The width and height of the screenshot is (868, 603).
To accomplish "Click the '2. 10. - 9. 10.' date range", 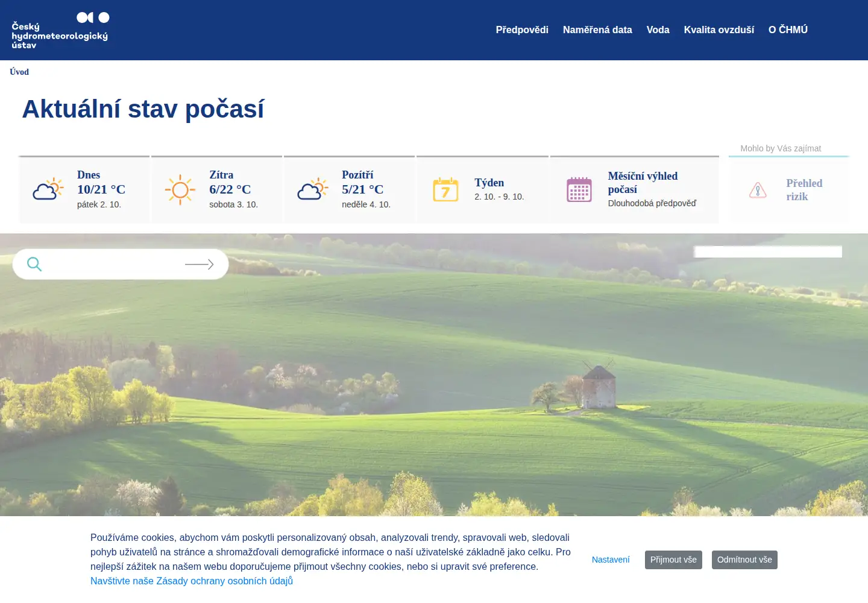I will tap(499, 197).
